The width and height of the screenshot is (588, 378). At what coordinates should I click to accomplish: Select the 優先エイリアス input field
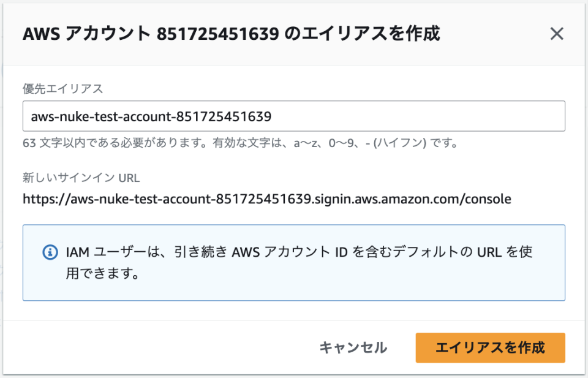pos(293,115)
